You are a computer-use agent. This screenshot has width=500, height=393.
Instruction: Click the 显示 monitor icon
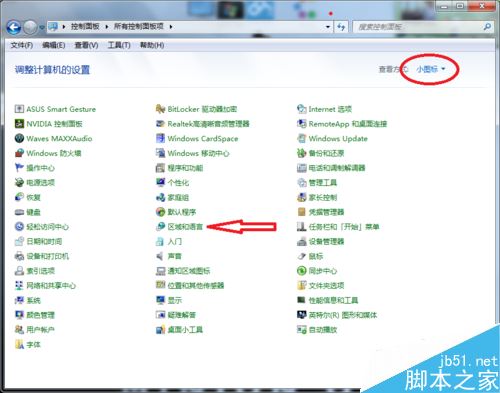coord(160,300)
